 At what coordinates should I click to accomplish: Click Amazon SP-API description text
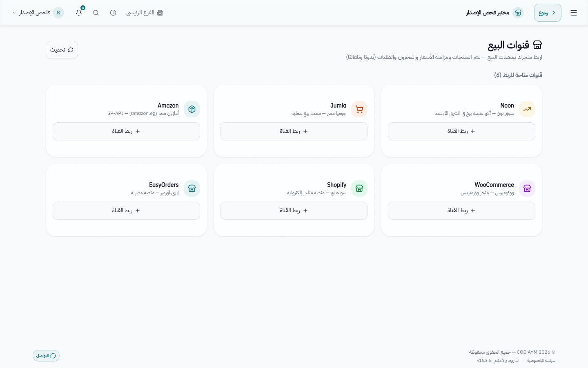[x=143, y=113]
